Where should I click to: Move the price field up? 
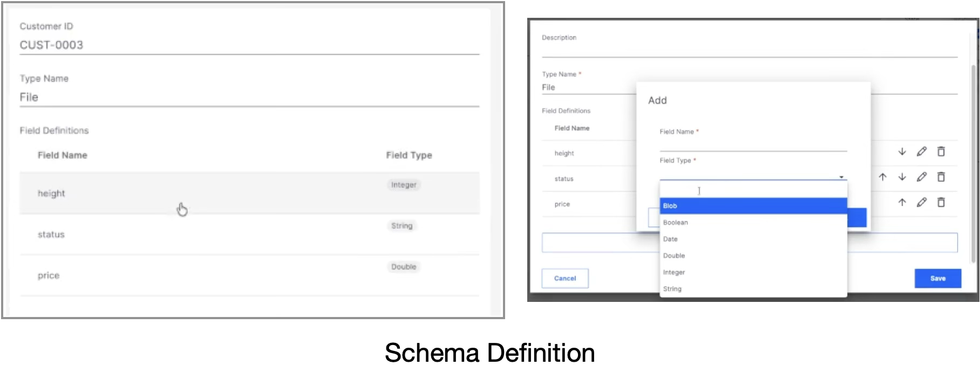point(902,202)
